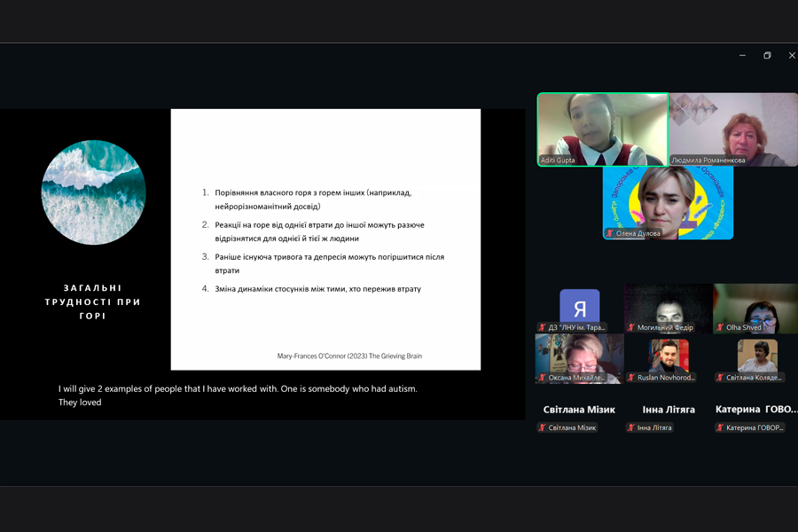Click muted mic icon beside Могильний Федір
Image resolution: width=798 pixels, height=532 pixels.
click(x=631, y=327)
